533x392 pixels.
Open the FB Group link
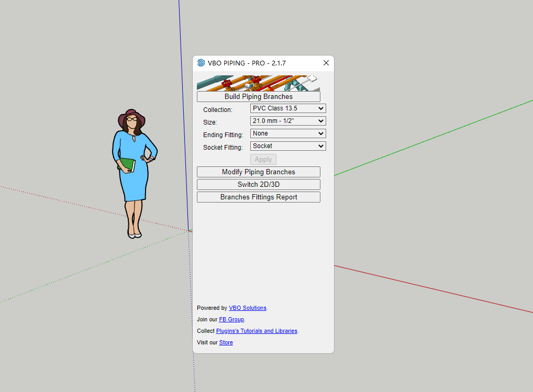coord(231,319)
